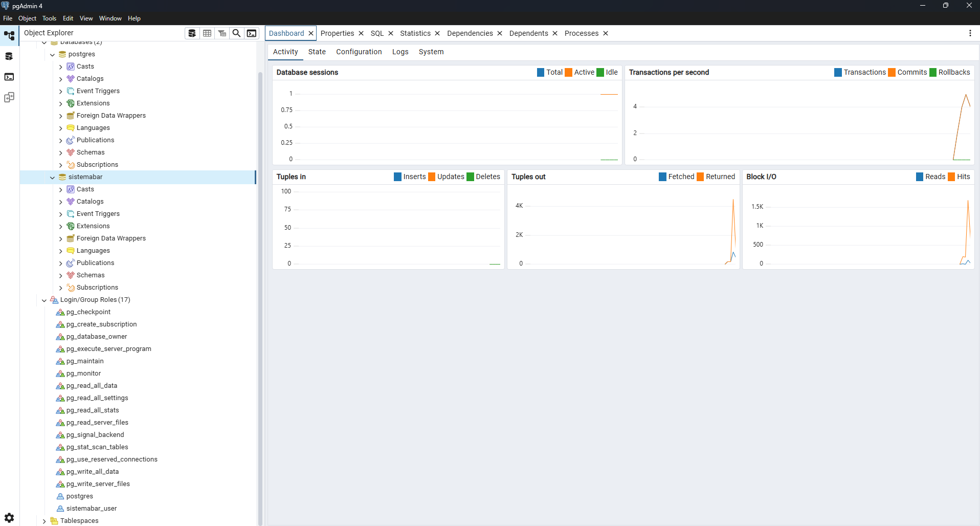Click the pg_monitor role icon
This screenshot has width=980, height=526.
[x=60, y=374]
